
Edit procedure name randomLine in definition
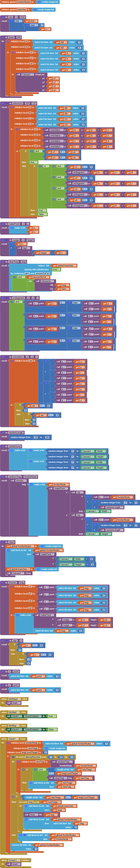pyautogui.click(x=14, y=446)
